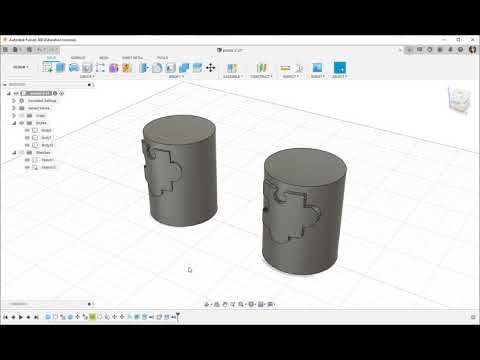Toggle visibility of Sketch2
This screenshot has height=360, width=480.
click(x=27, y=167)
